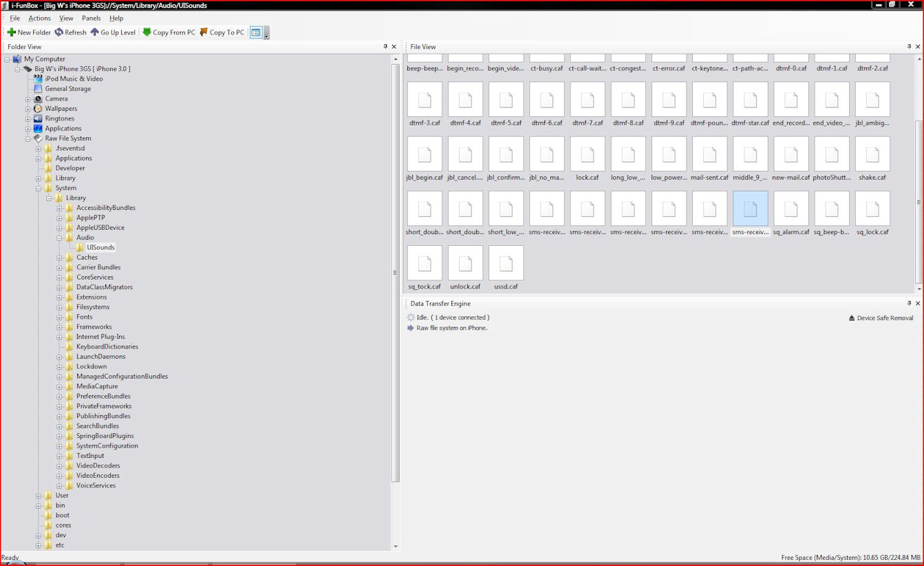Select the dtmf-6.caf file icon
This screenshot has height=566, width=924.
click(547, 99)
